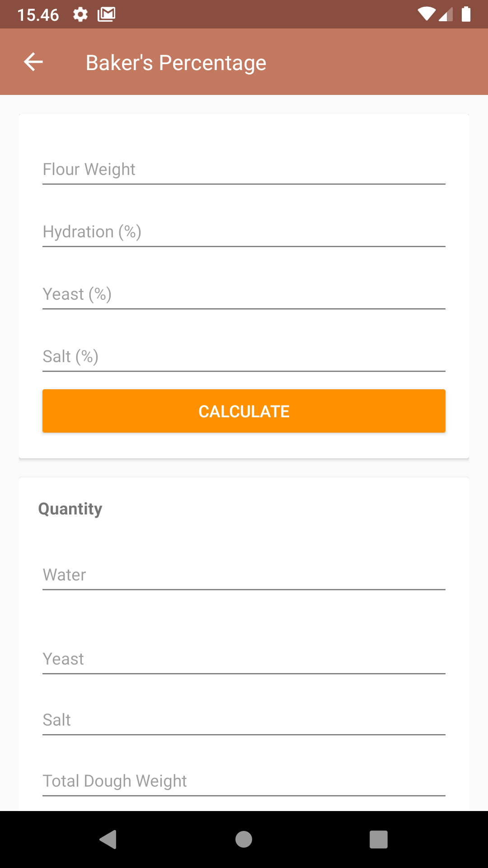Tap the Yeast quantity result field

click(x=244, y=659)
